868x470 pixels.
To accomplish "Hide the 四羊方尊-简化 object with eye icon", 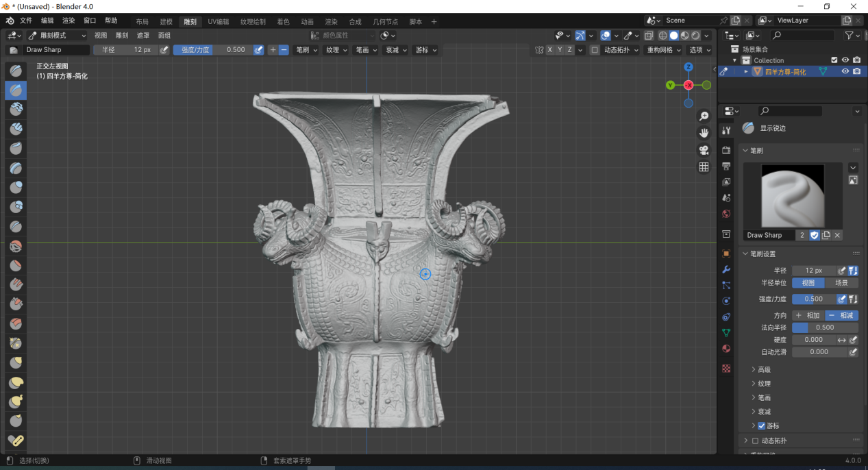I will coord(845,71).
